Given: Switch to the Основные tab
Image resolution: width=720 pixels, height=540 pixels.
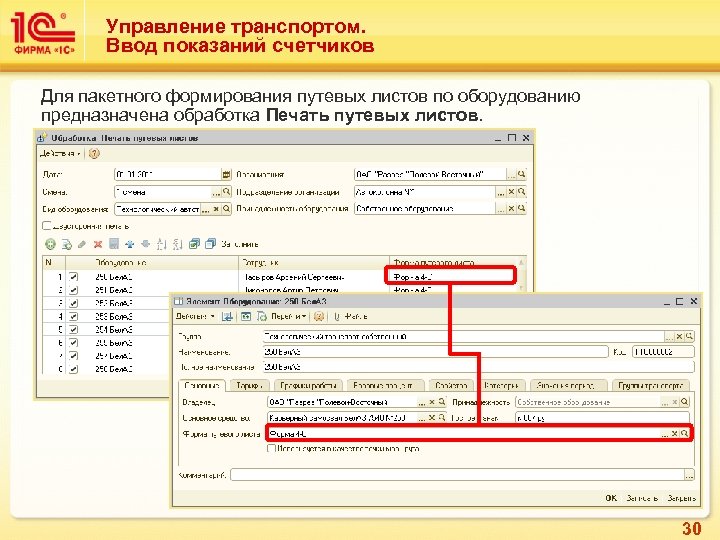Looking at the screenshot, I should [202, 386].
